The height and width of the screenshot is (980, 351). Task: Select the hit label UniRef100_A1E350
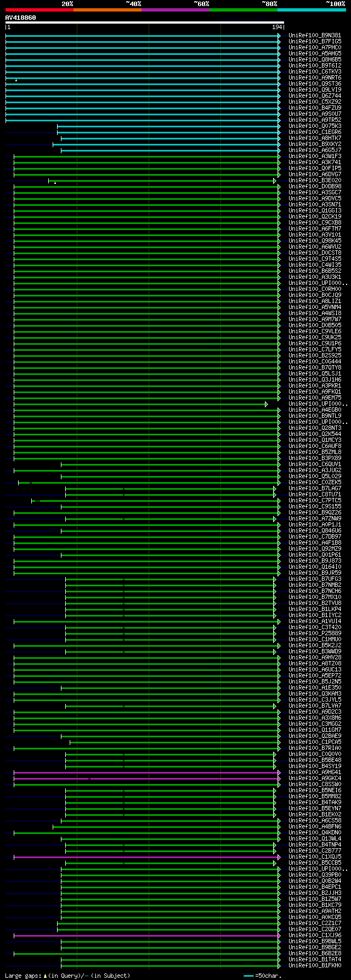315,687
